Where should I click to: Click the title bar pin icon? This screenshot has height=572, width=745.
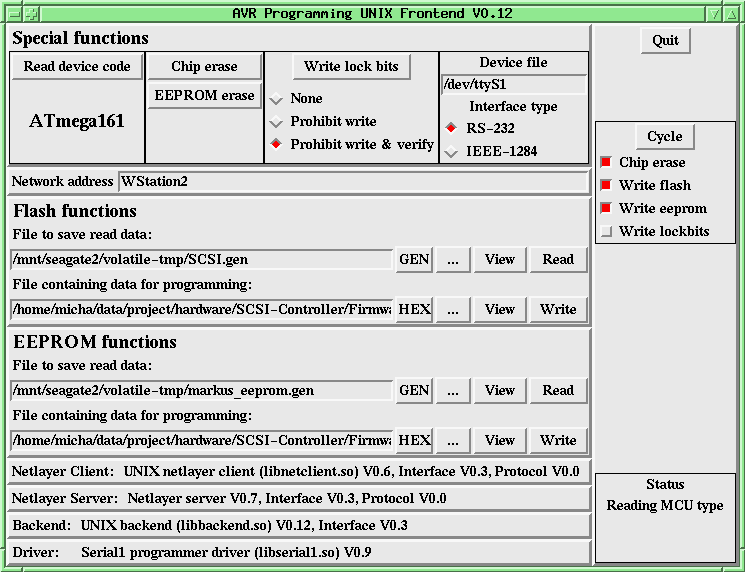(31, 14)
